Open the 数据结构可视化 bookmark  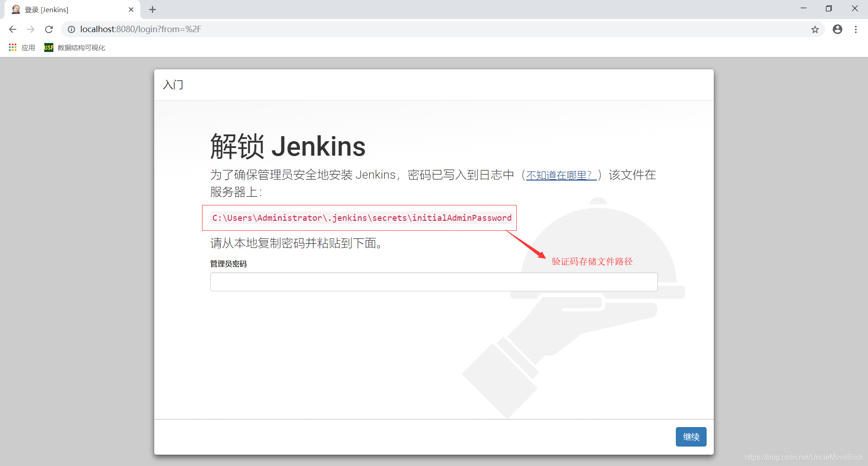75,48
